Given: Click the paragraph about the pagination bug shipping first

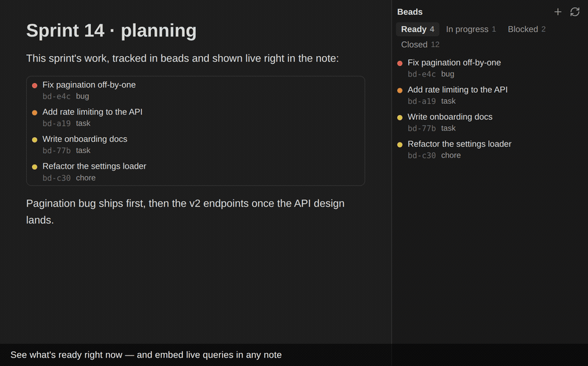Looking at the screenshot, I should [186, 212].
